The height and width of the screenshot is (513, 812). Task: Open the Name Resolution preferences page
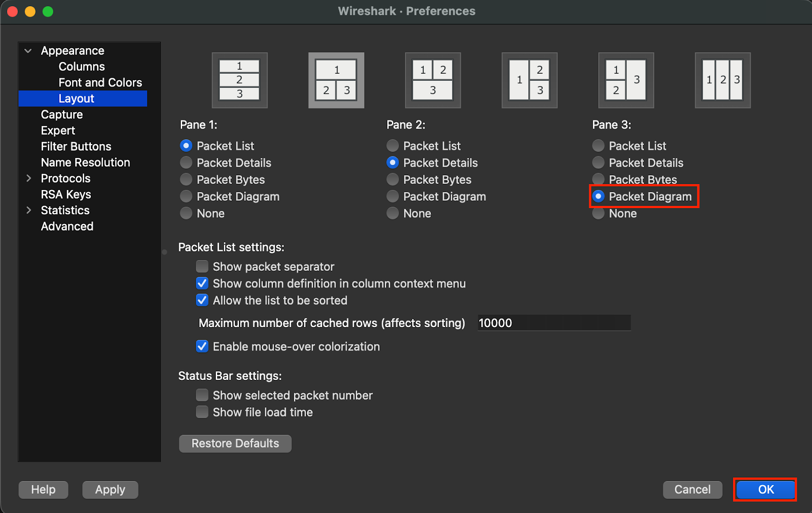[86, 163]
